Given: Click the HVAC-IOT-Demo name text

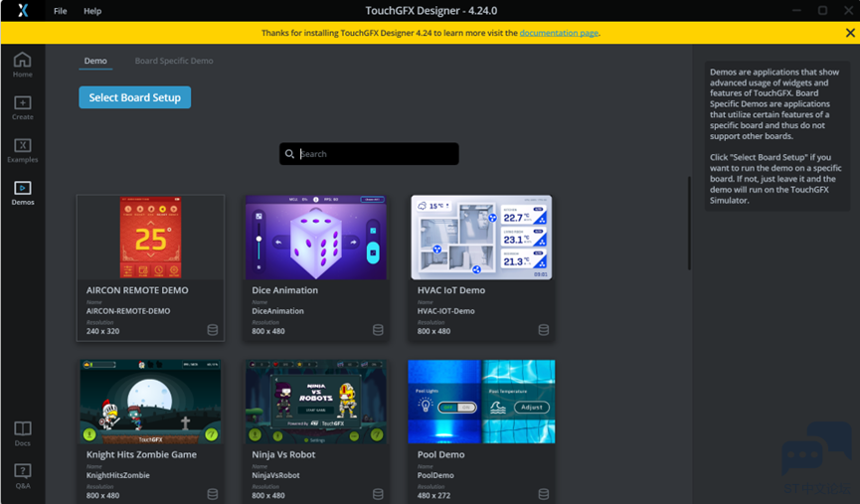Looking at the screenshot, I should [x=445, y=311].
